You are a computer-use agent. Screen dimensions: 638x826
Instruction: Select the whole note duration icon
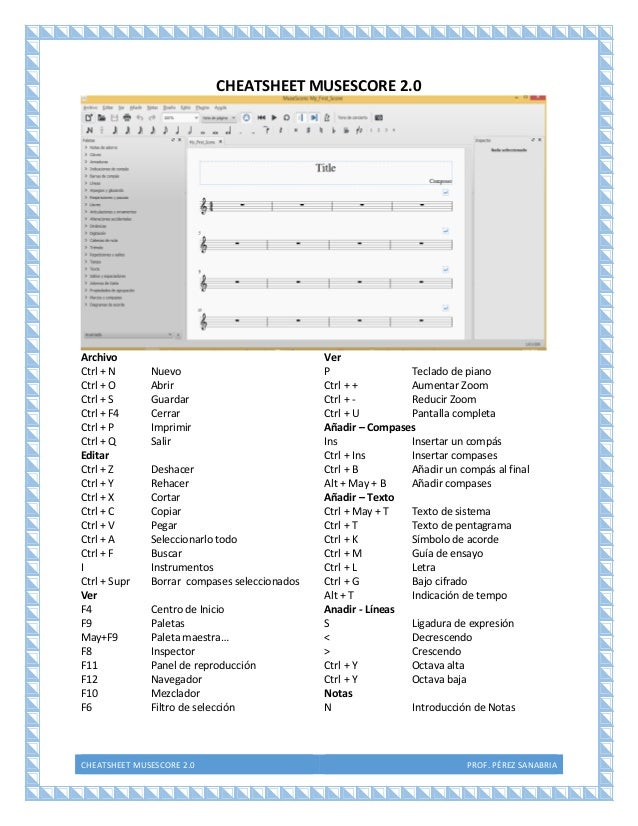[x=203, y=131]
